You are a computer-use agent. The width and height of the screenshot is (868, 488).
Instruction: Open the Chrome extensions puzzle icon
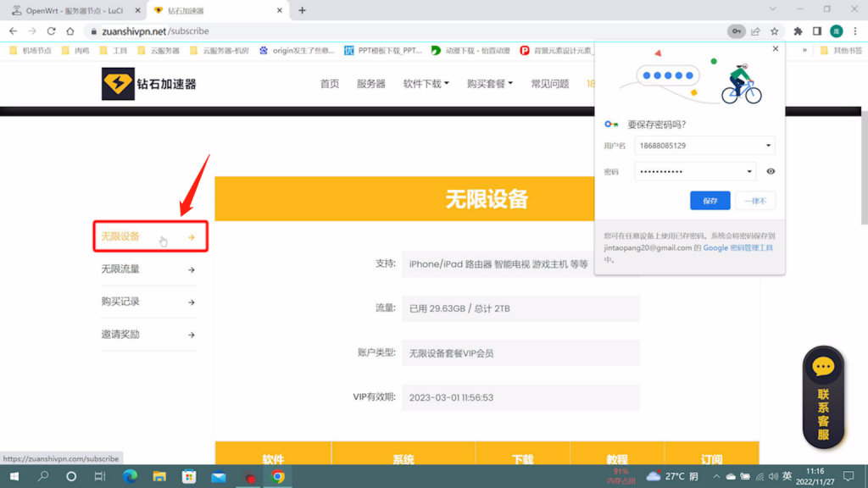(x=798, y=31)
